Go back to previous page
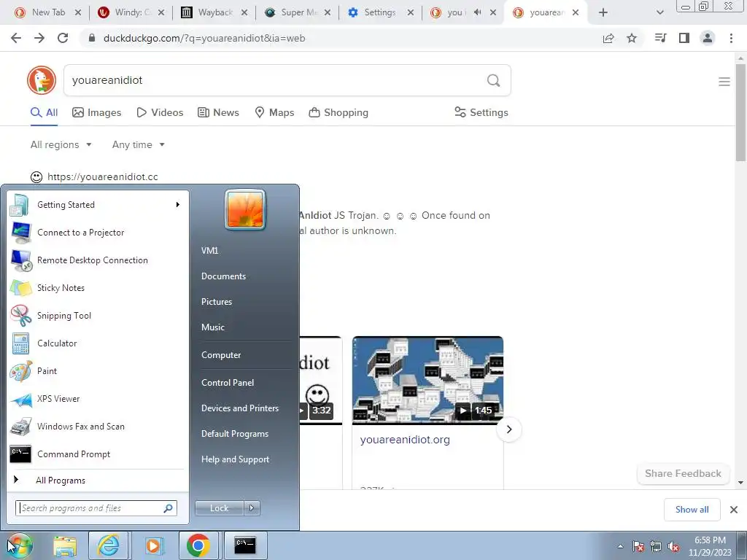Image resolution: width=747 pixels, height=560 pixels. pos(16,38)
